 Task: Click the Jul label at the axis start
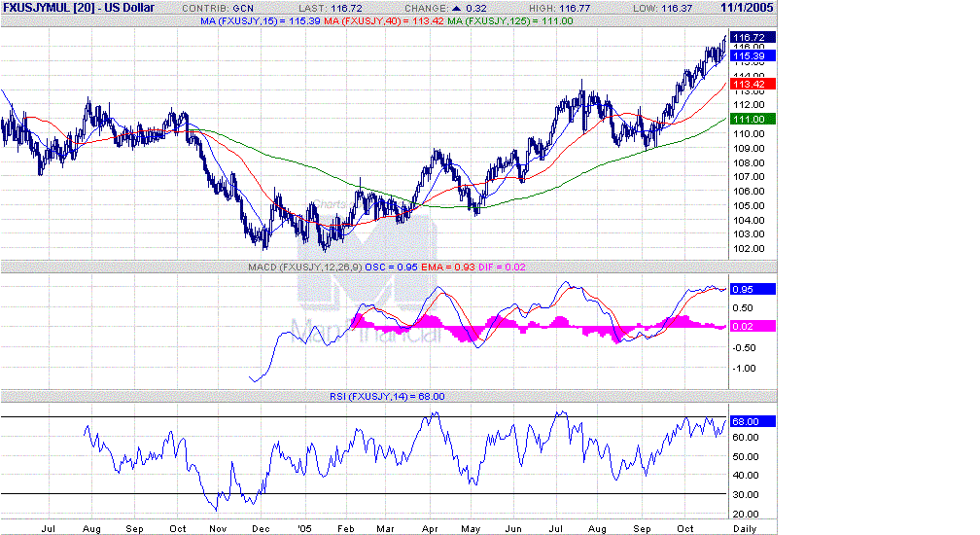coord(49,529)
